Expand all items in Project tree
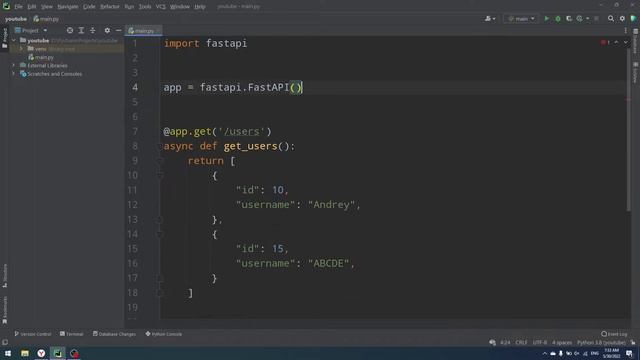This screenshot has height=360, width=640. pos(81,31)
